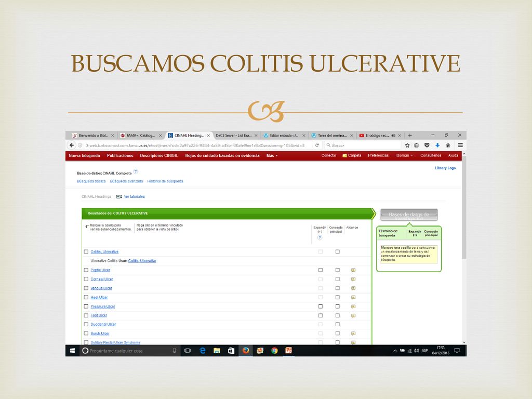Open the scope note icon for Foot Ulcer
This screenshot has width=532, height=399.
pos(353,315)
